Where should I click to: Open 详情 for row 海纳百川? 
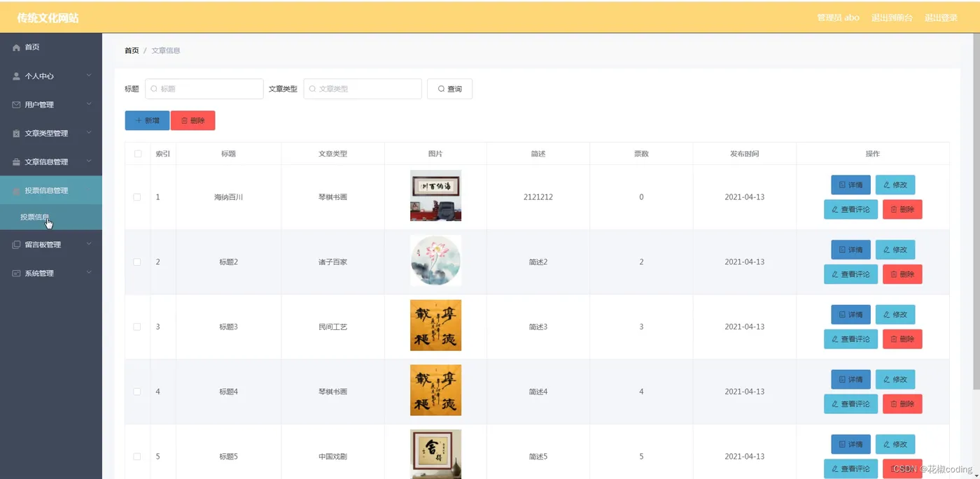850,185
